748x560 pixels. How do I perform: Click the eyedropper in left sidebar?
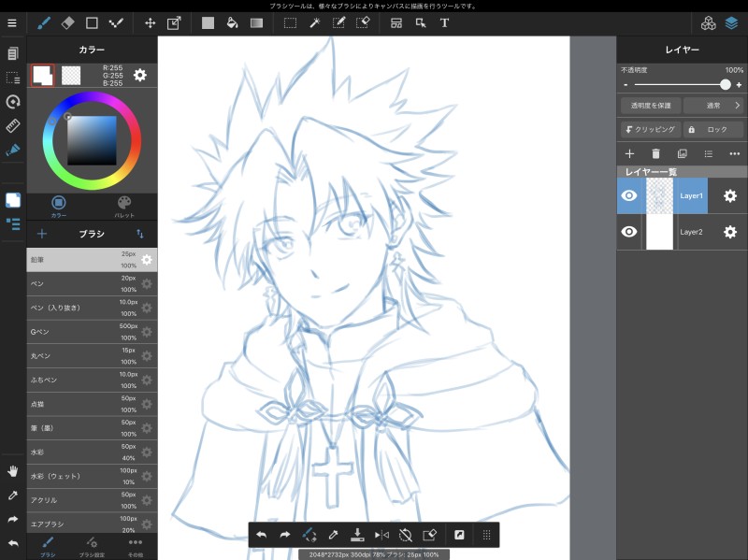click(x=13, y=495)
